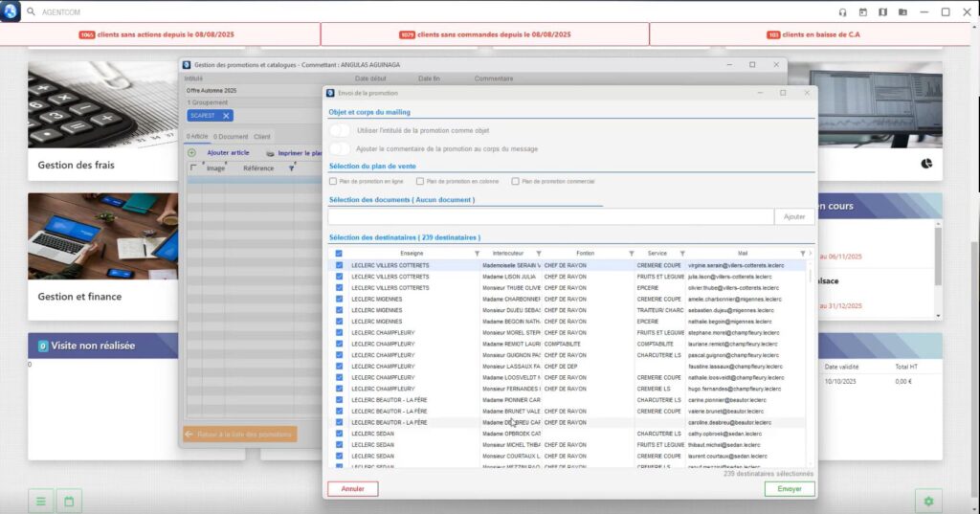Uncheck the LECLERC VILLERS COTTERETS first row checkbox

coord(339,265)
